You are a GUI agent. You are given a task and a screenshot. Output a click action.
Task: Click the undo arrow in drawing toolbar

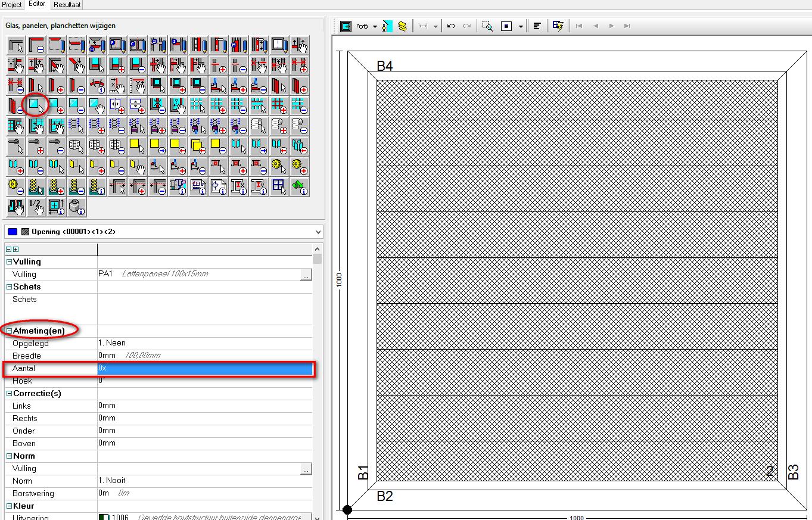point(451,26)
